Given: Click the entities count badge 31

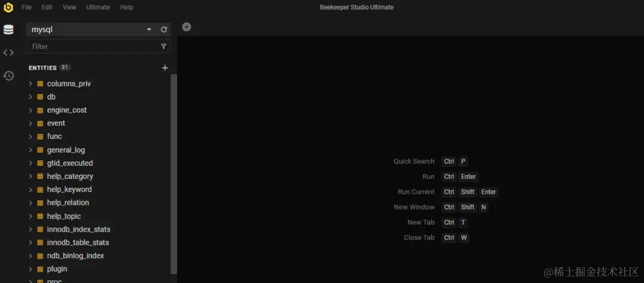Looking at the screenshot, I should tap(65, 67).
